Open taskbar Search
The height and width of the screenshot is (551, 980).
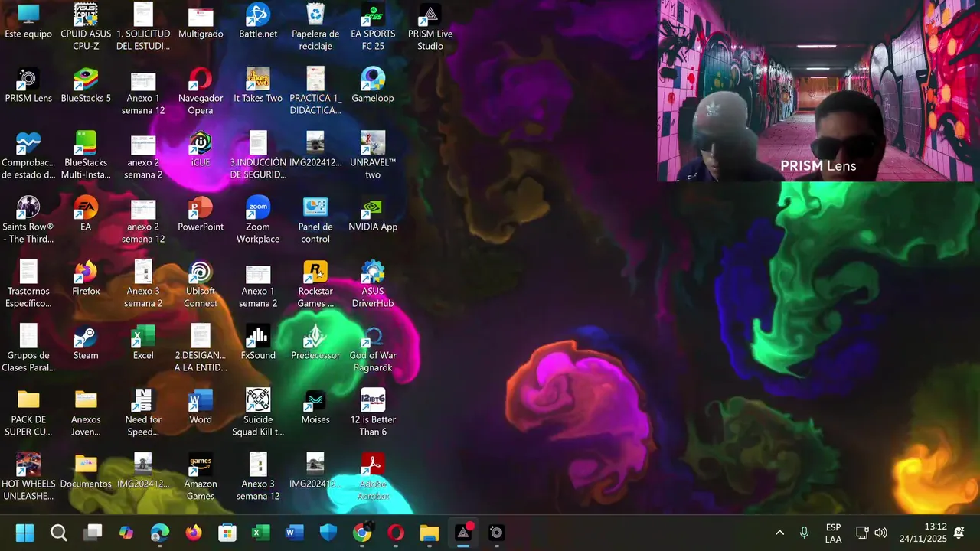[59, 533]
